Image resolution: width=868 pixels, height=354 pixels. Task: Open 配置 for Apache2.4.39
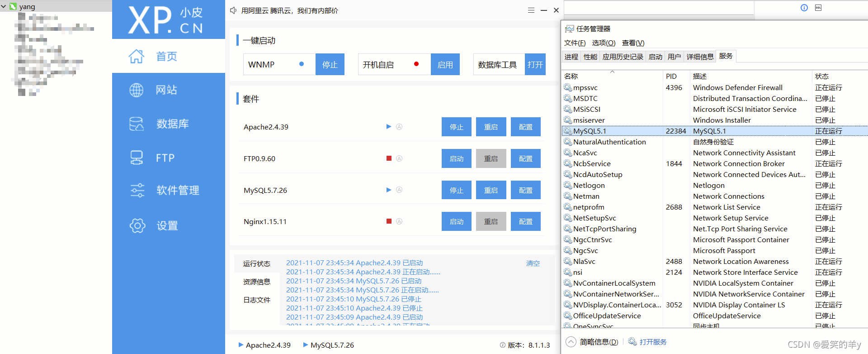pos(526,127)
